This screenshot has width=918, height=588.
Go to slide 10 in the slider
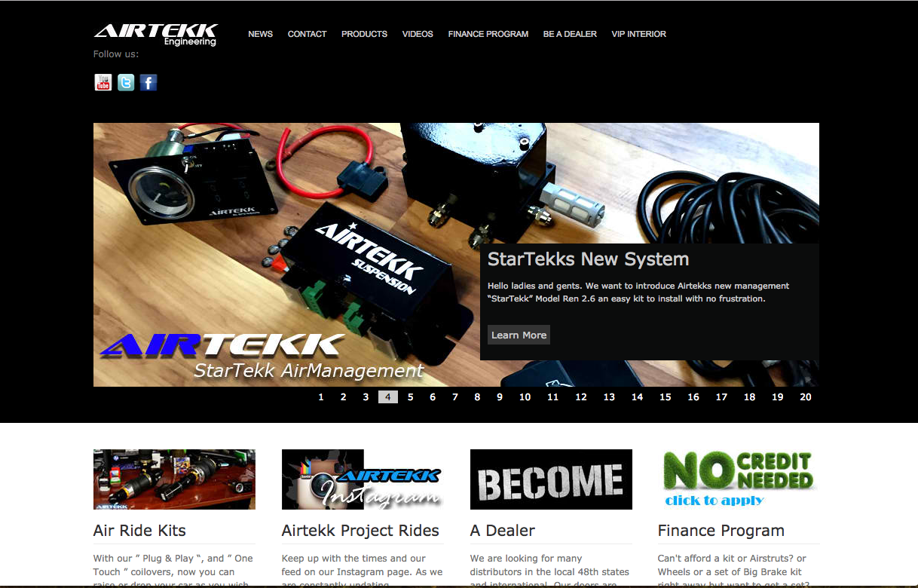[x=525, y=397]
